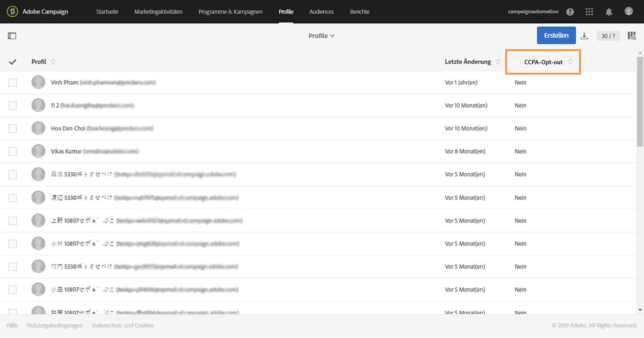Open the list column configuration icon

coord(631,36)
